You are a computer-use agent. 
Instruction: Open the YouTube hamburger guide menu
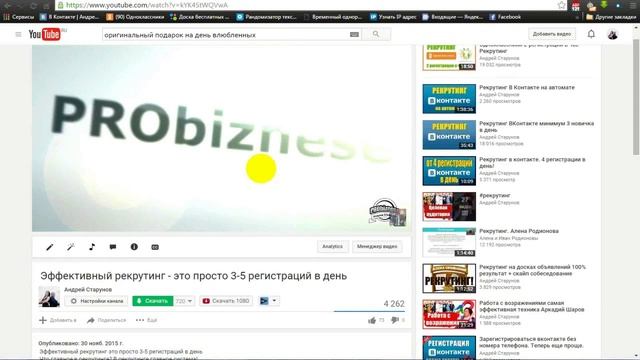click(18, 35)
